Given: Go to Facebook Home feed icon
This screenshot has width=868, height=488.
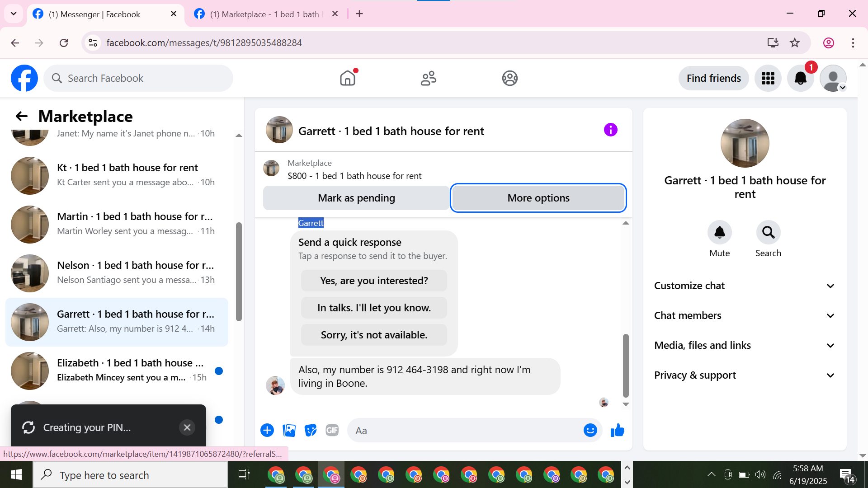Looking at the screenshot, I should coord(348,78).
